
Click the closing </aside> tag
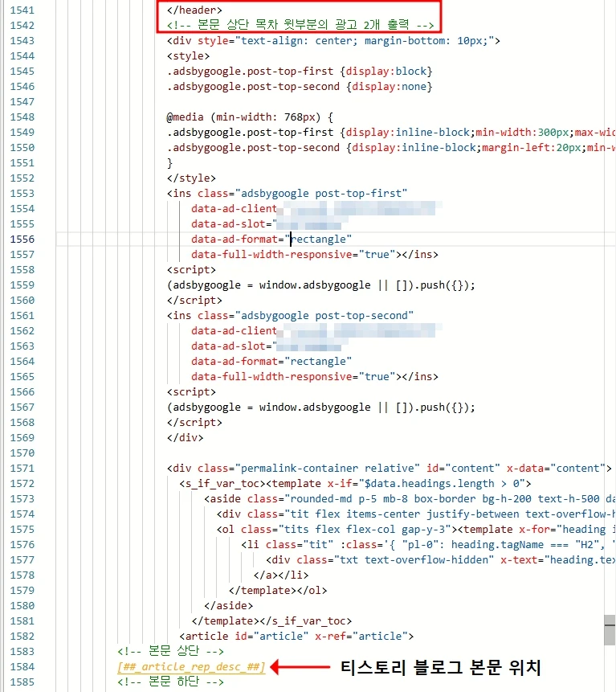click(x=228, y=606)
